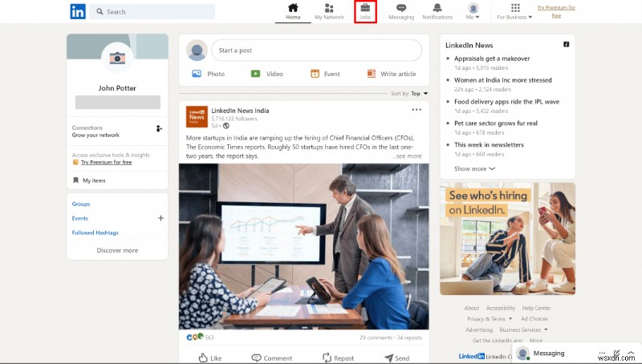The image size is (642, 364).
Task: Click the camera icon to add profile photo
Action: [117, 58]
